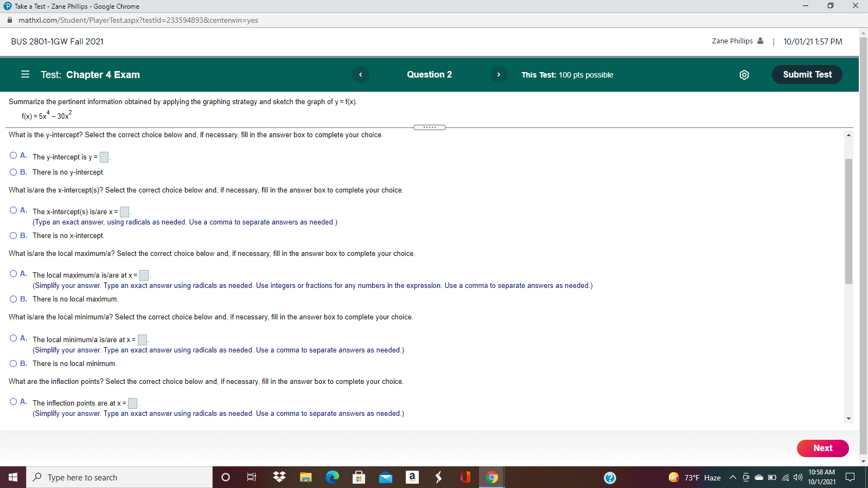Open Cortana circle icon on taskbar
868x488 pixels.
226,477
